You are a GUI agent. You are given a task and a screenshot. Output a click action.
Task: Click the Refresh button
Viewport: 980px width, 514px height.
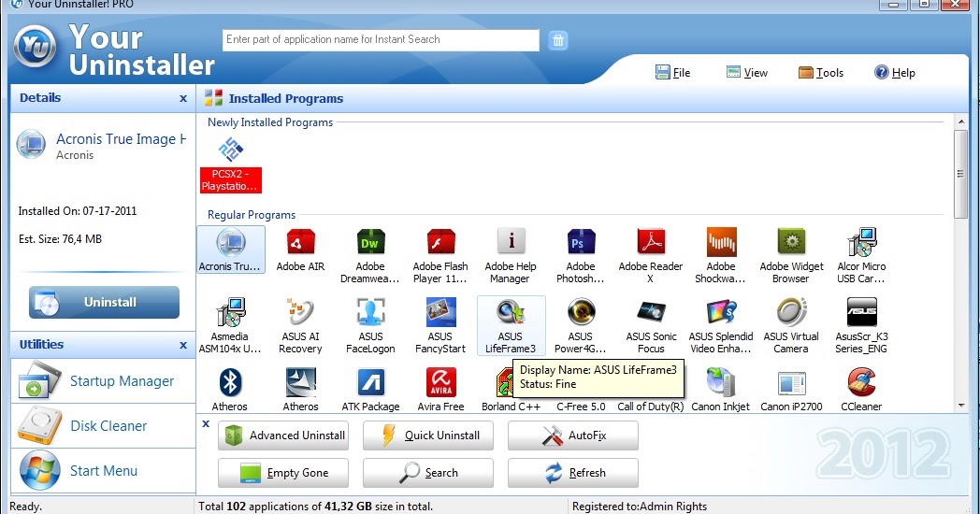click(573, 473)
